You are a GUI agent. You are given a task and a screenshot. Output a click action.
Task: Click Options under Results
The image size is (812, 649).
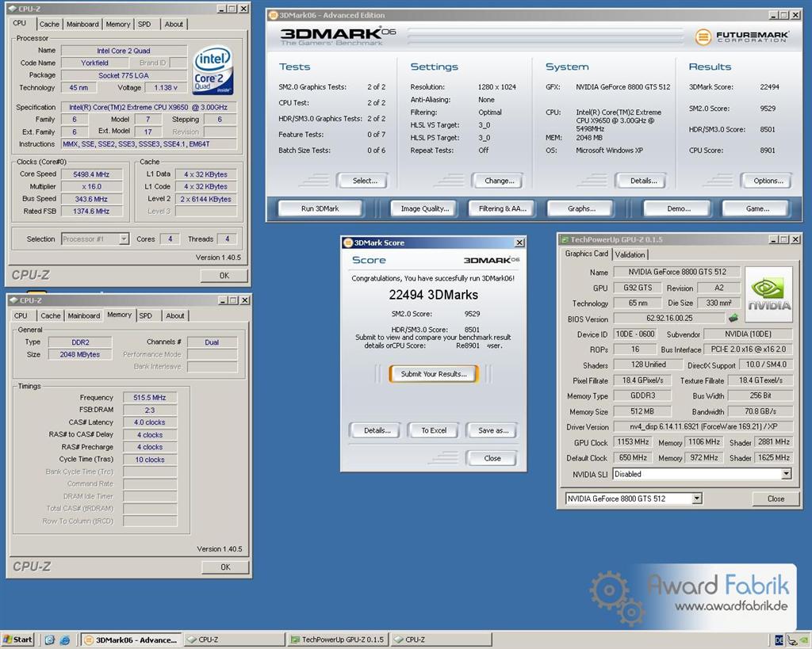768,181
